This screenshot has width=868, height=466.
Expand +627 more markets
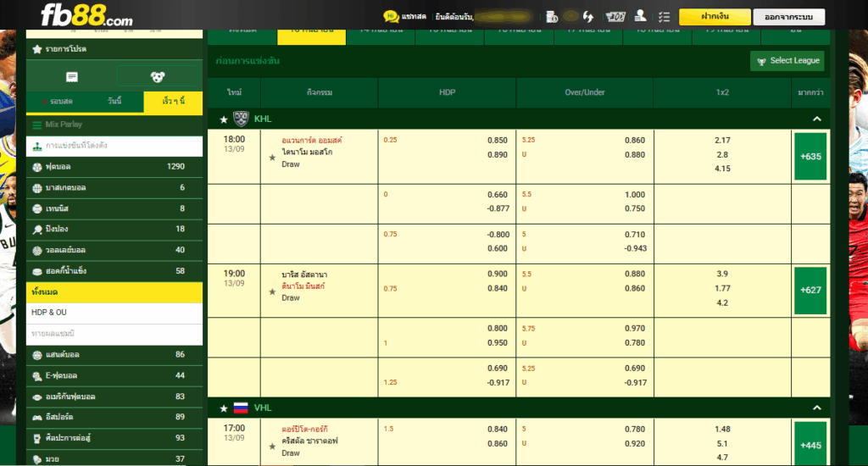tap(810, 290)
